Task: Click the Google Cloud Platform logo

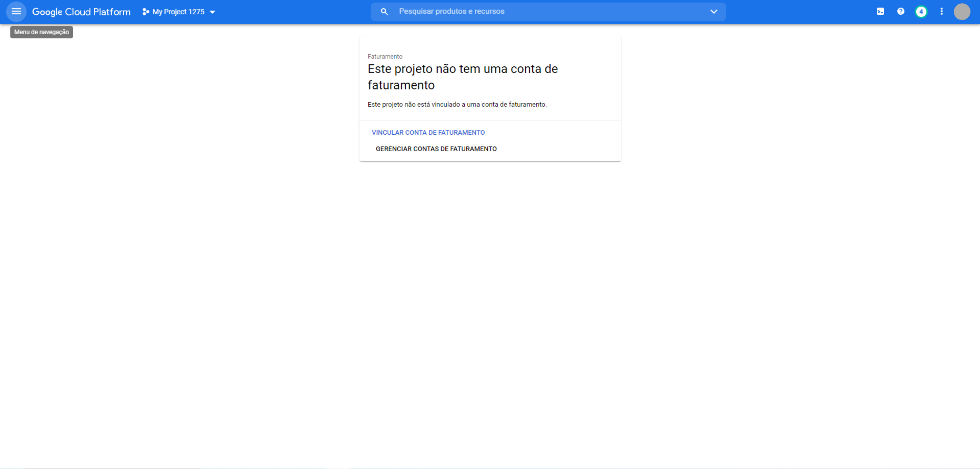Action: click(81, 12)
